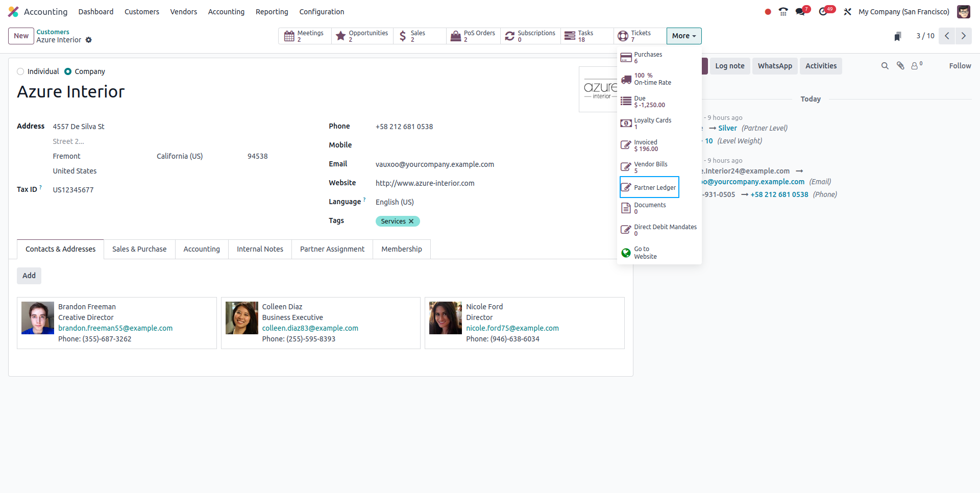The height and width of the screenshot is (493, 980).
Task: Open the Language field English (US)
Action: pyautogui.click(x=395, y=202)
